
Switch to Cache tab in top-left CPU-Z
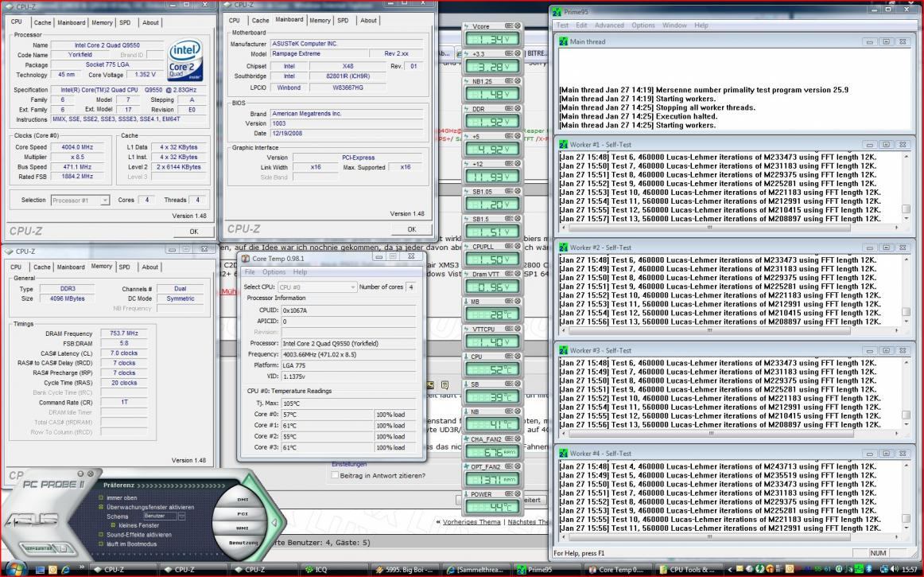42,22
